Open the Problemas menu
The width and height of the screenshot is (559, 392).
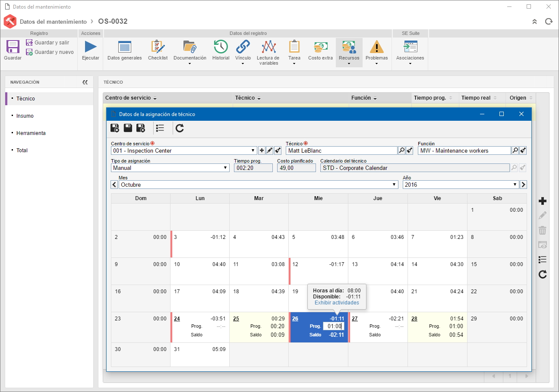pos(376,52)
